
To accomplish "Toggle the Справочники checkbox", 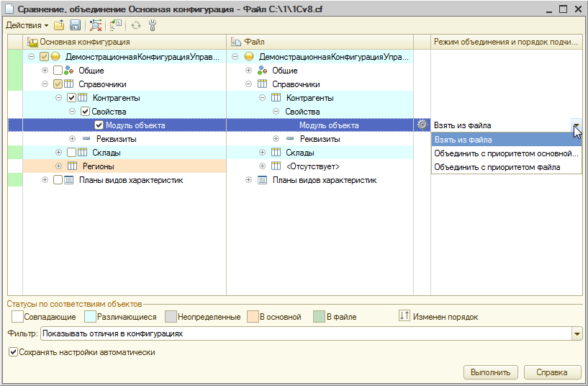I will click(x=58, y=84).
